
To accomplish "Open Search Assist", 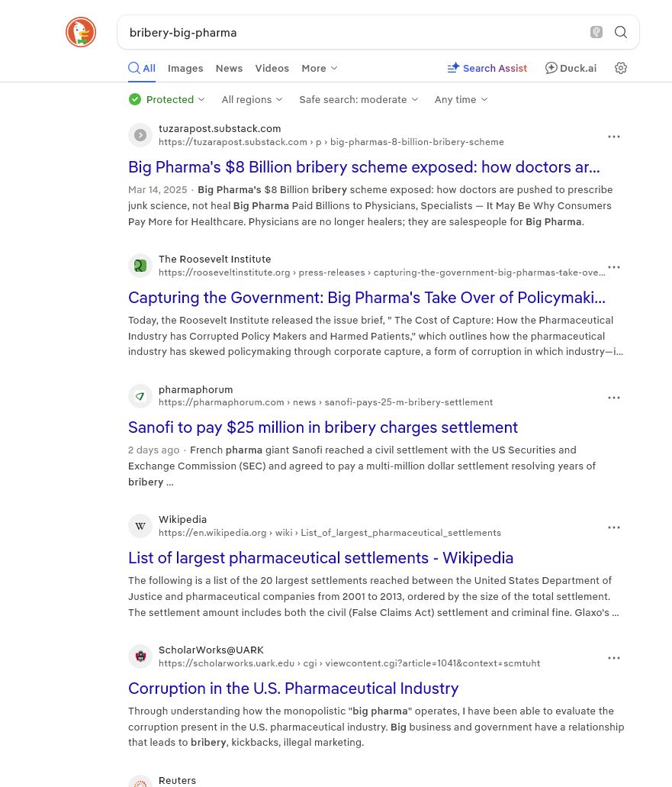I will [x=487, y=68].
